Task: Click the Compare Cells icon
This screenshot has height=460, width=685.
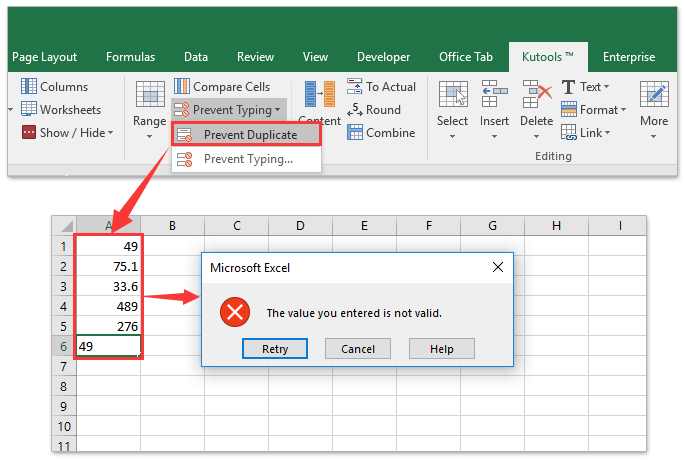Action: coord(182,86)
